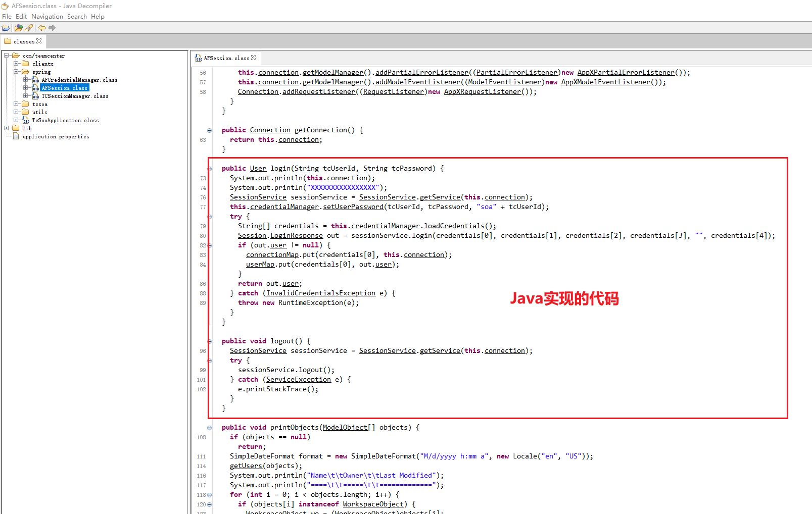812x514 pixels.
Task: Follow the setUserPassword method link
Action: tap(353, 207)
